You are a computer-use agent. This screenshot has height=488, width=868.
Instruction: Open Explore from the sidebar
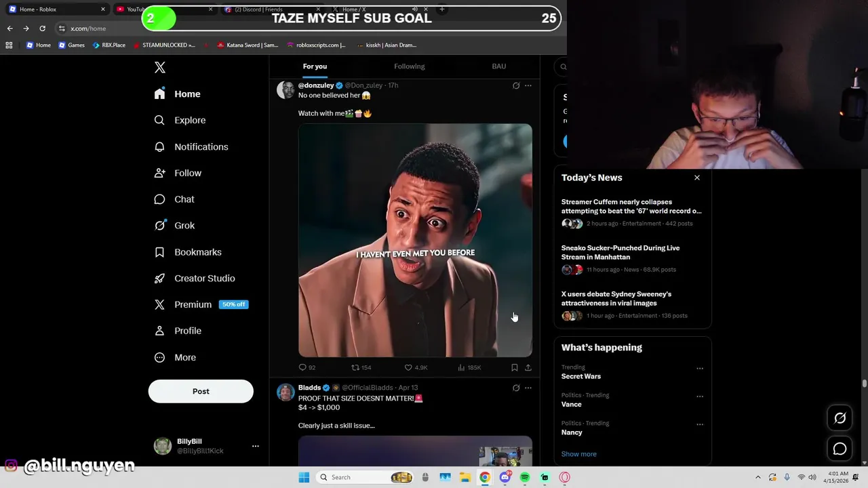[x=180, y=120]
